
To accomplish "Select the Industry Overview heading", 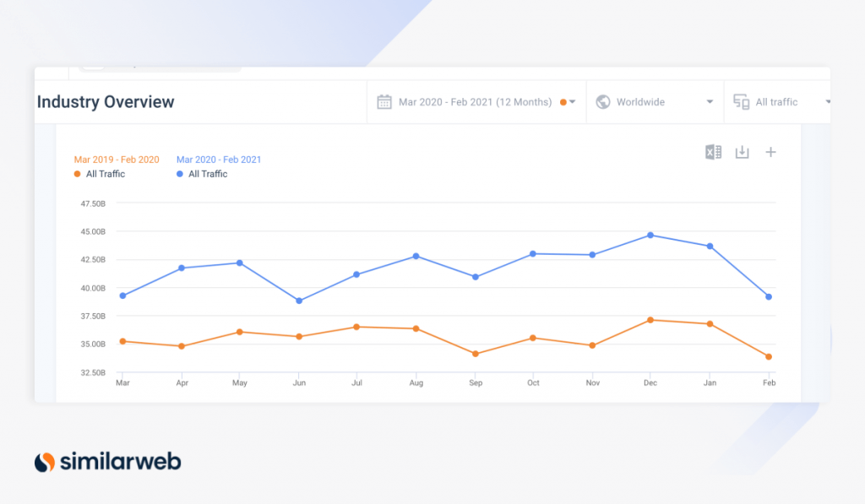I will coord(105,101).
